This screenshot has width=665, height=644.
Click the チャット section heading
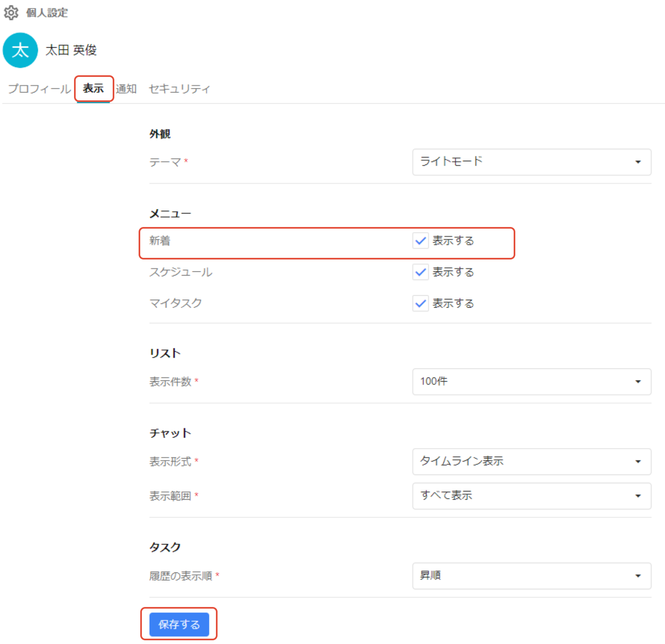170,433
